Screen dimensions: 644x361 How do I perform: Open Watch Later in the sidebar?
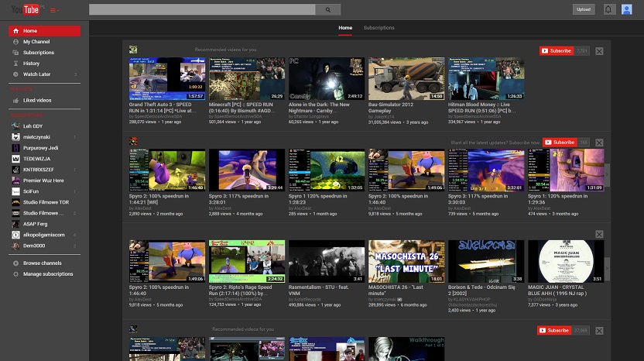tap(36, 74)
